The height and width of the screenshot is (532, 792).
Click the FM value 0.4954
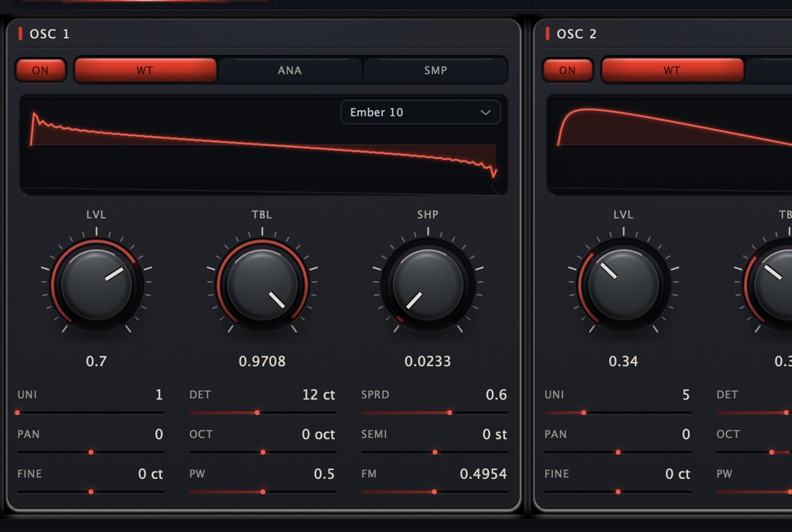point(483,474)
